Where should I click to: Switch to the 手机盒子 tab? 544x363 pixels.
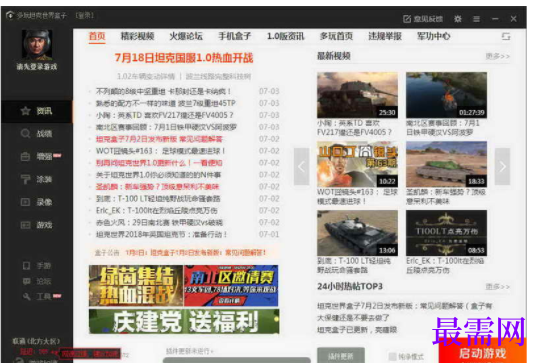click(x=235, y=36)
